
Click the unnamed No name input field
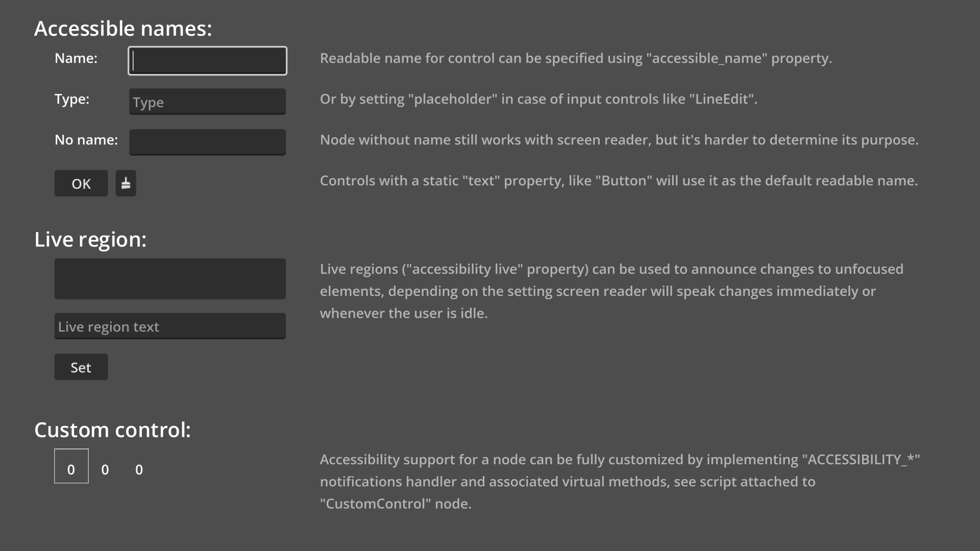click(x=207, y=142)
